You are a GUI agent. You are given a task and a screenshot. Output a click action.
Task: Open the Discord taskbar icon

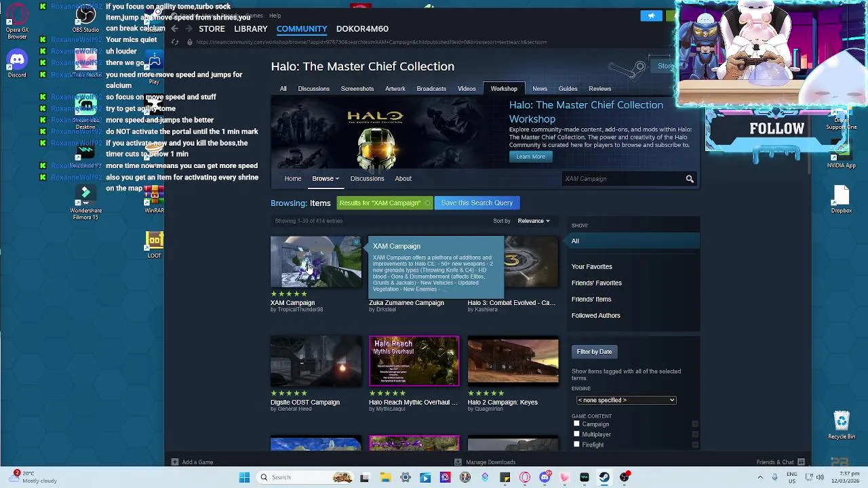[x=545, y=477]
